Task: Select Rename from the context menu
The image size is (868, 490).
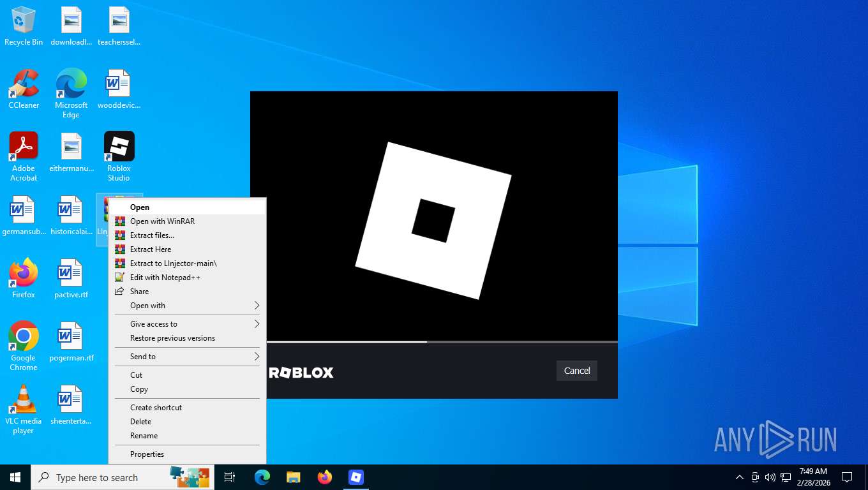Action: (x=187, y=436)
